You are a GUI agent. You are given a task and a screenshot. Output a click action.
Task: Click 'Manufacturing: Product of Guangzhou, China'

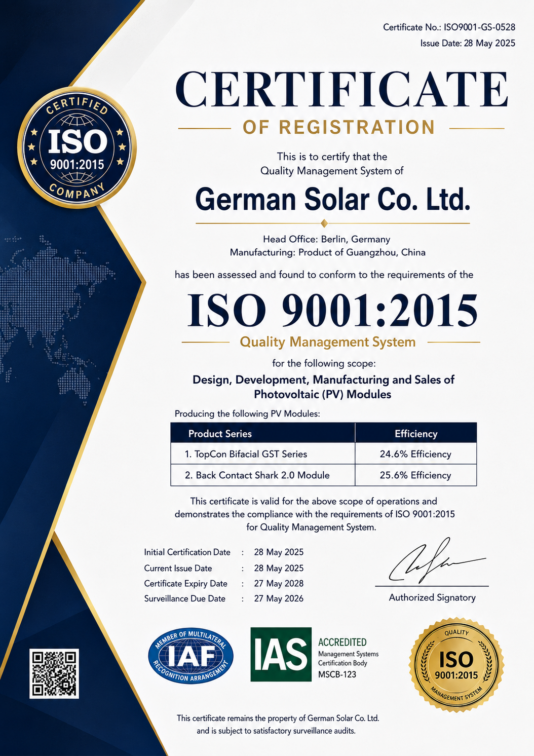tap(327, 252)
